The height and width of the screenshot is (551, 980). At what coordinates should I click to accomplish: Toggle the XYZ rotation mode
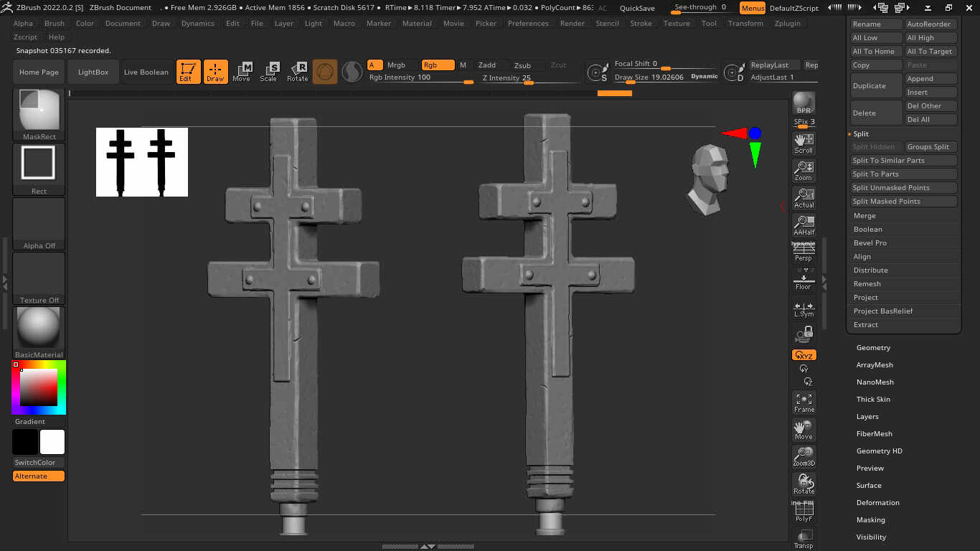click(804, 355)
